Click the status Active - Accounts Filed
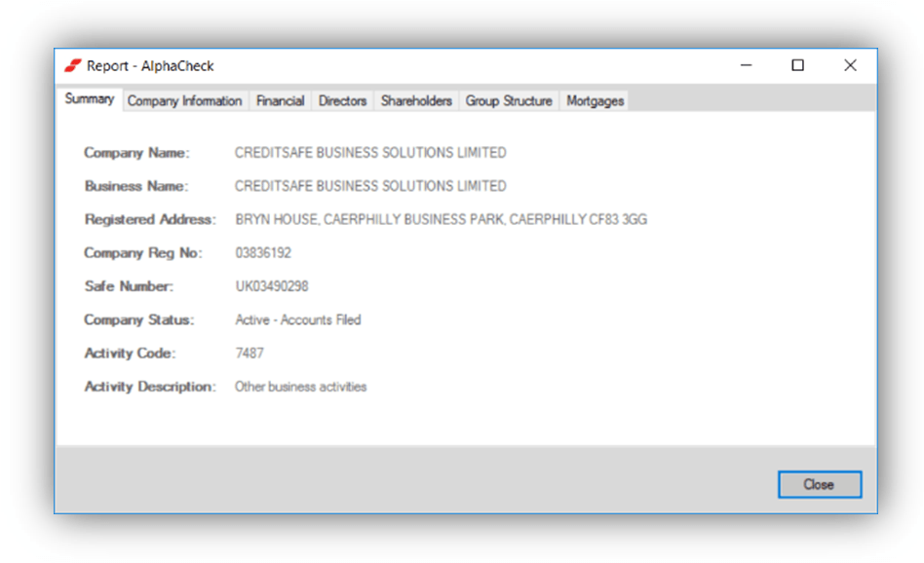Viewport: 924px width, 563px height. tap(298, 319)
